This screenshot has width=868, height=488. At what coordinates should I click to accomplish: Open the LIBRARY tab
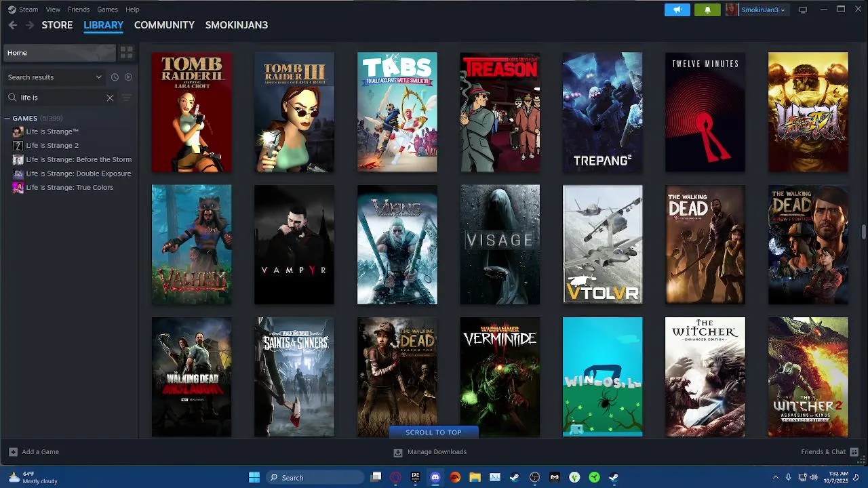(x=103, y=25)
